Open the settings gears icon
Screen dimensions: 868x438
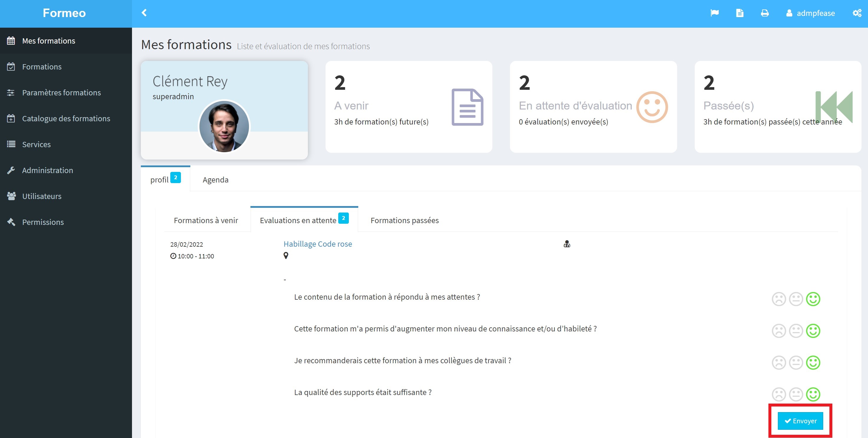[857, 13]
